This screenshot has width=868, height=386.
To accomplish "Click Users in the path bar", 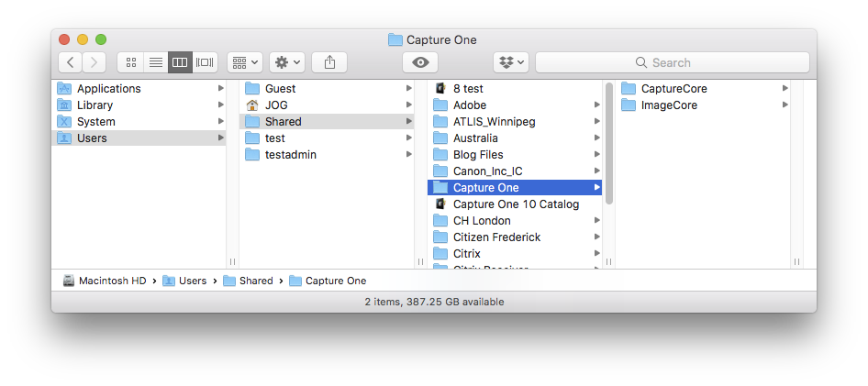I will [184, 281].
